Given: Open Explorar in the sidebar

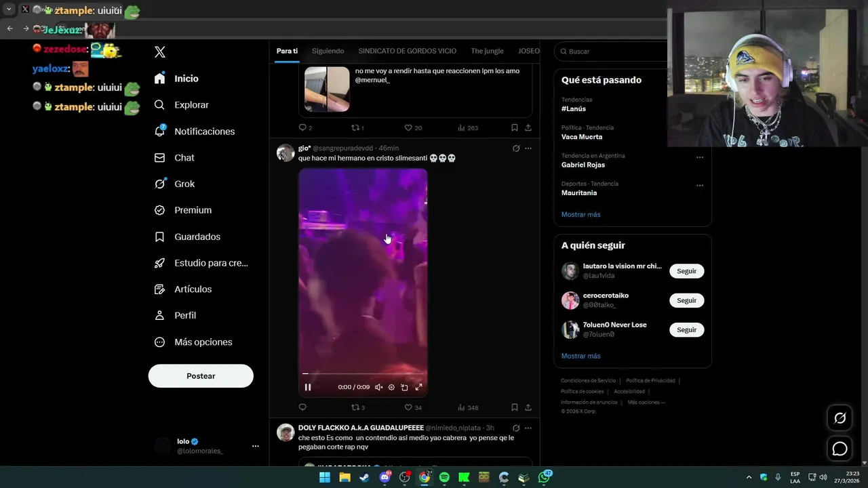Looking at the screenshot, I should click(x=181, y=105).
